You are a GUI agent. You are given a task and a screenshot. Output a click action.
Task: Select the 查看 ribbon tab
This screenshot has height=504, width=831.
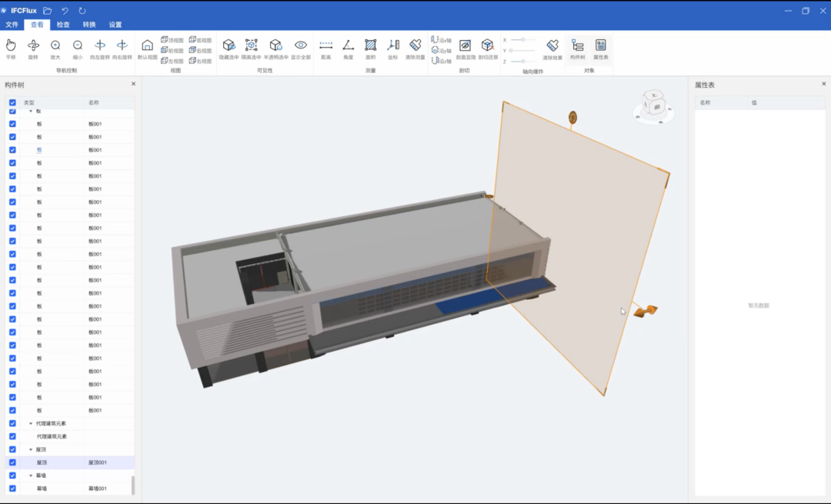tap(37, 25)
